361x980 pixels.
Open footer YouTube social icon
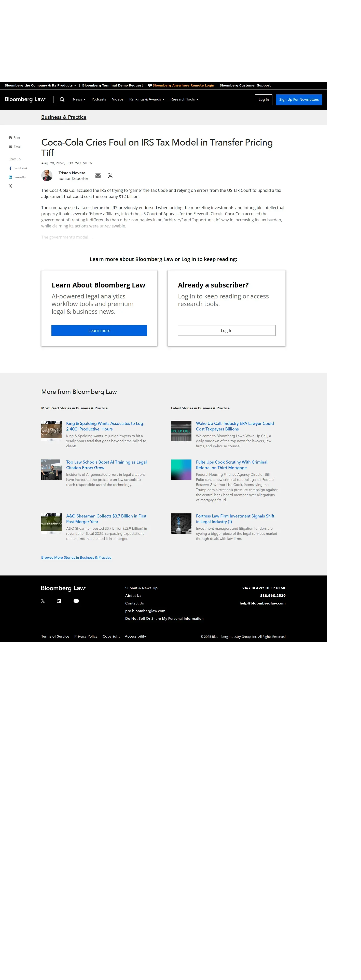click(x=76, y=601)
